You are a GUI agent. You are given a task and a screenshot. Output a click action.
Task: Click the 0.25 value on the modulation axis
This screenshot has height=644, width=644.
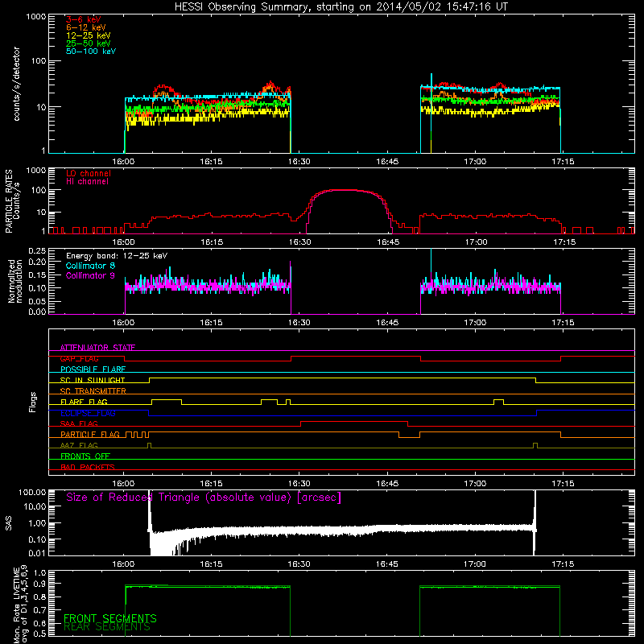pyautogui.click(x=37, y=250)
